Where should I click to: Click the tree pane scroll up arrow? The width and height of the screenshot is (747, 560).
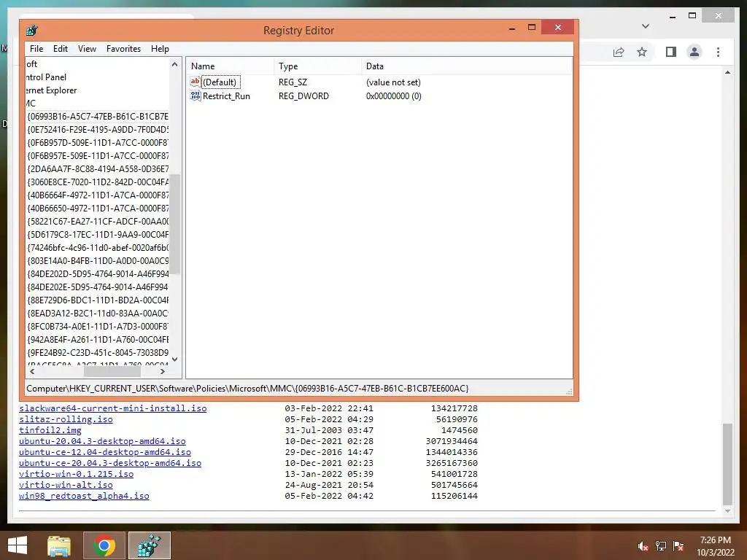[x=175, y=64]
